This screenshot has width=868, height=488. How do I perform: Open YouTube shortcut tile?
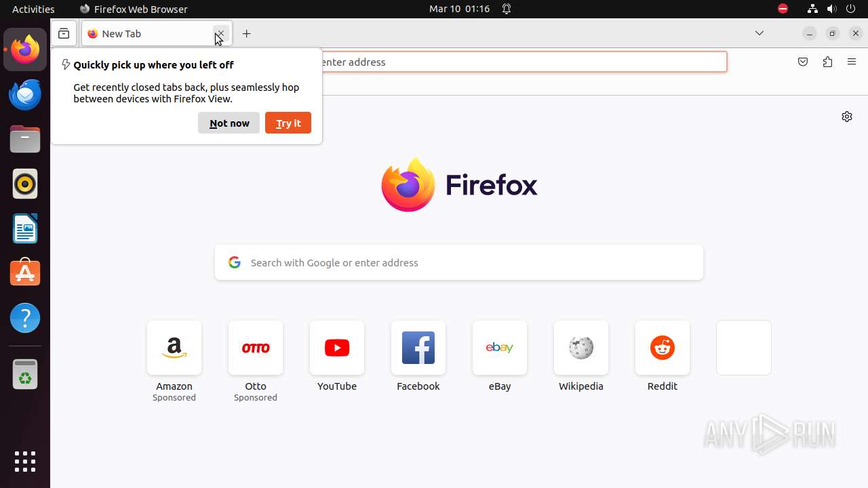[x=337, y=357]
